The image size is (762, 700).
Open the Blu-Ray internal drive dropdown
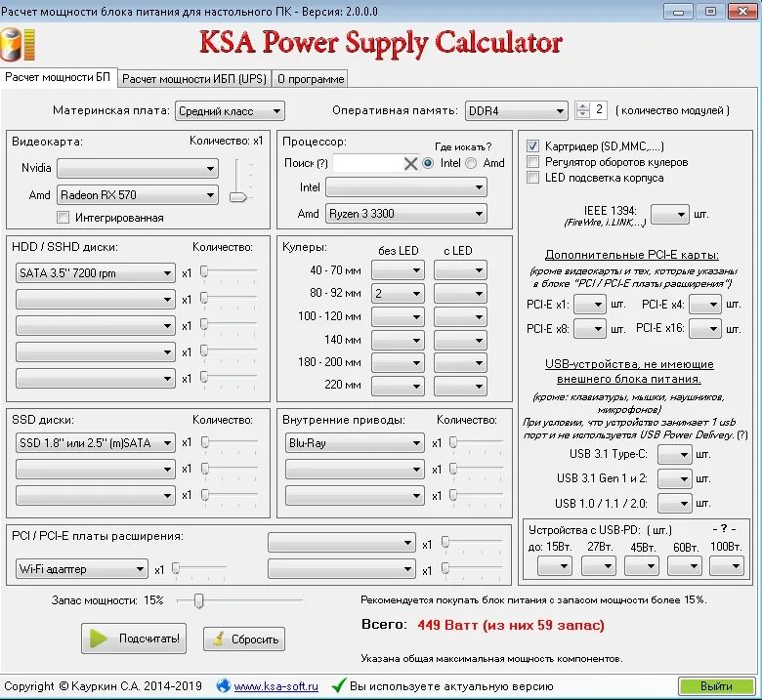pos(355,443)
